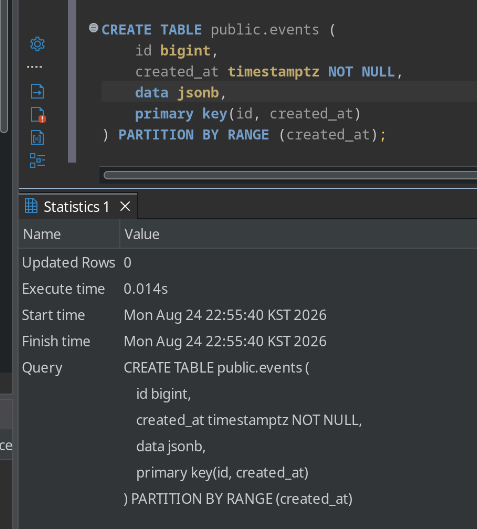Screen dimensions: 477x529
Task: Click the page icon with red warning badge
Action: pyautogui.click(x=38, y=115)
